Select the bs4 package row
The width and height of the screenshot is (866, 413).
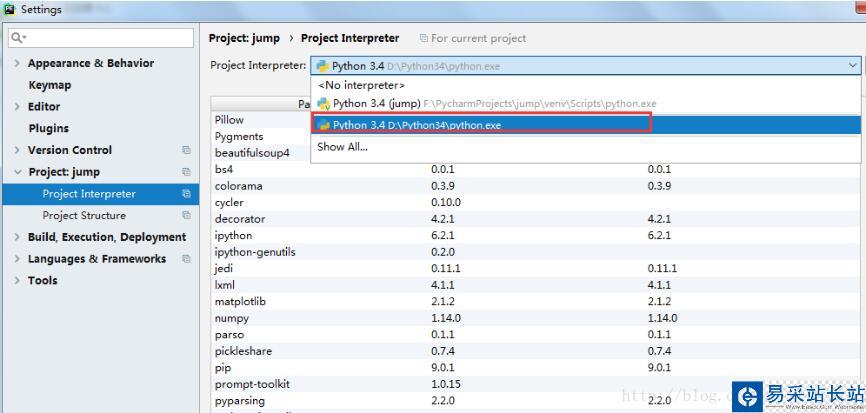(536, 170)
